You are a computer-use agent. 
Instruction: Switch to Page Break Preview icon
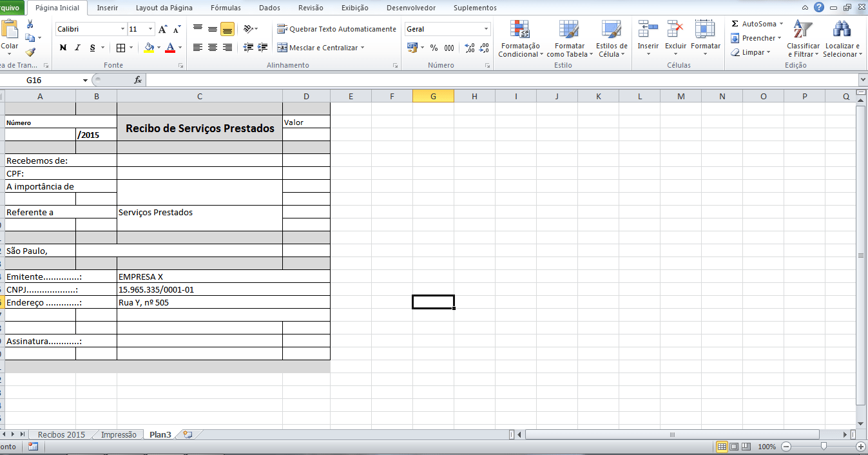click(x=746, y=447)
